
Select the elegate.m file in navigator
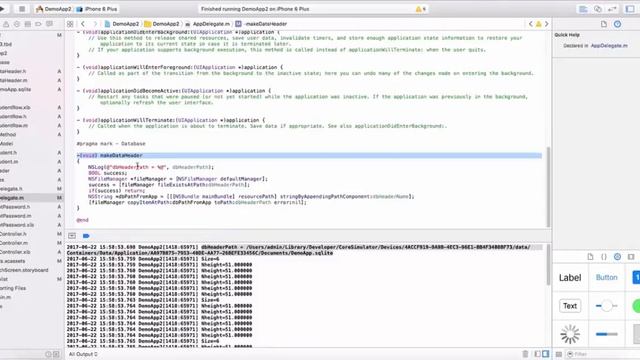click(31, 198)
